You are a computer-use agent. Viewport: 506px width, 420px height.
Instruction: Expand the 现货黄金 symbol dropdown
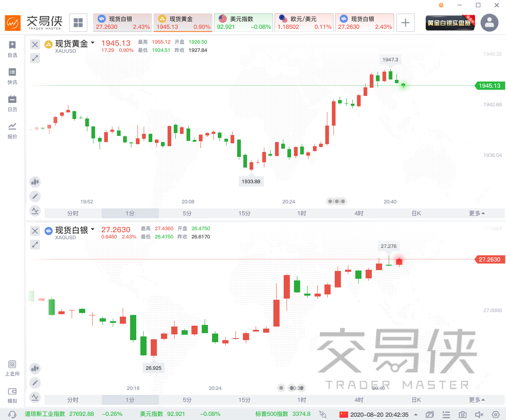[93, 43]
